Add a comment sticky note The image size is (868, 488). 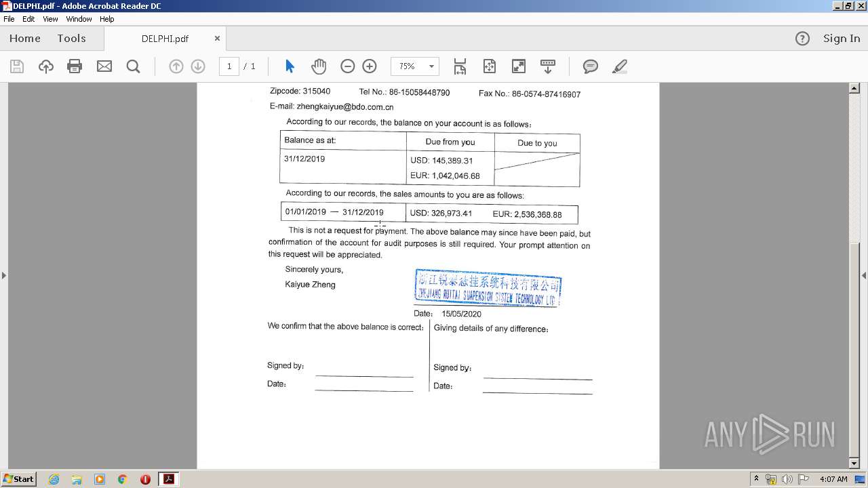pos(591,66)
